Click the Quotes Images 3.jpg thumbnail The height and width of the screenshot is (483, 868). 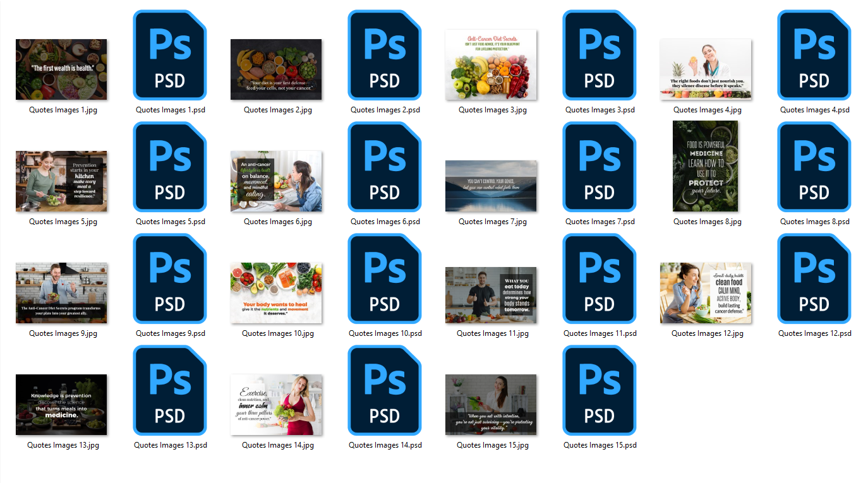[491, 64]
